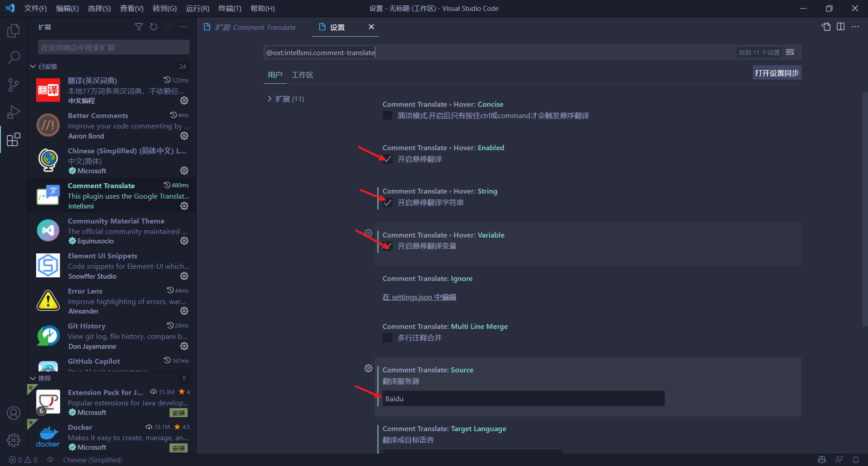Viewport: 868px width, 466px height.
Task: Open the 帮助(H) menu
Action: click(262, 8)
